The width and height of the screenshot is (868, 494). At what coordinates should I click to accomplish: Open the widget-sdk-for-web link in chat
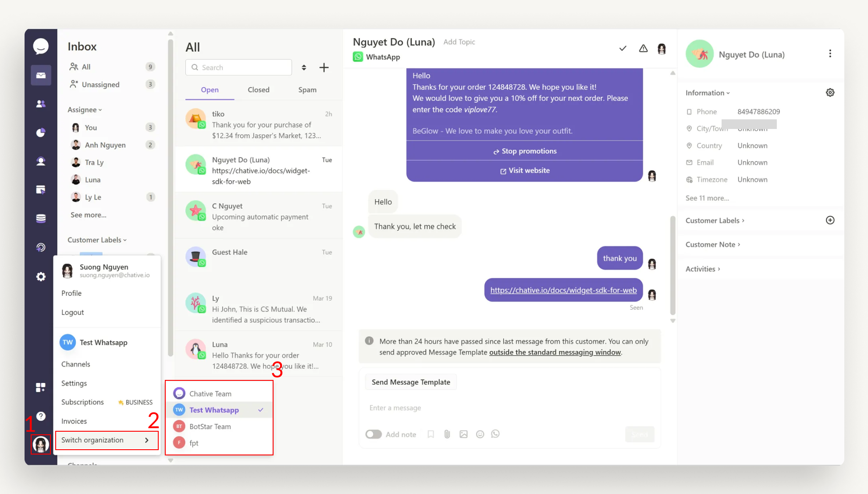pyautogui.click(x=563, y=290)
